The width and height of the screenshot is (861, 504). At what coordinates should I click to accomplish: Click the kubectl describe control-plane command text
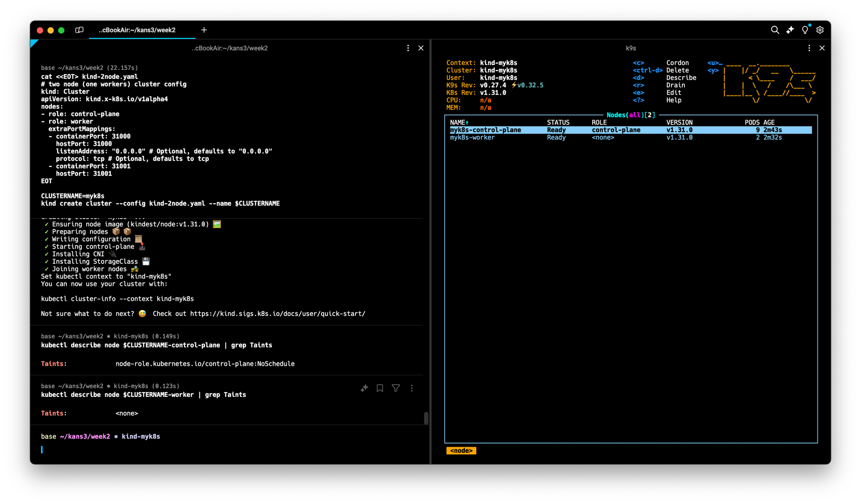click(156, 346)
